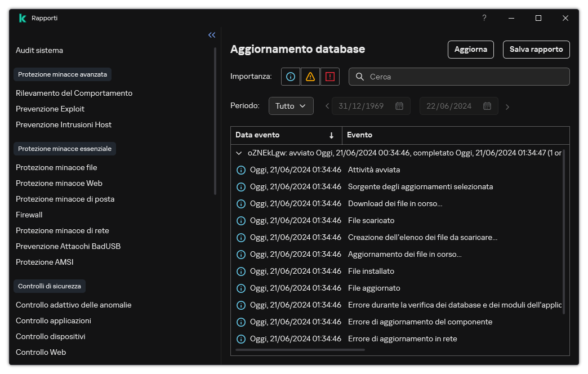This screenshot has height=374, width=588.
Task: Click the help question mark icon
Action: pos(484,18)
